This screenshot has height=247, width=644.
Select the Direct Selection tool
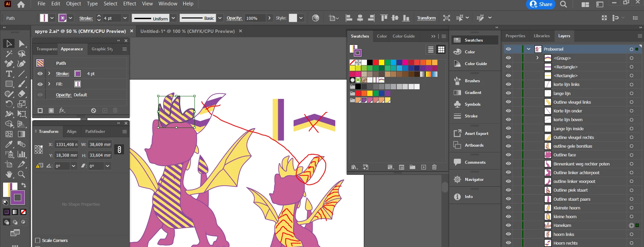coord(22,44)
